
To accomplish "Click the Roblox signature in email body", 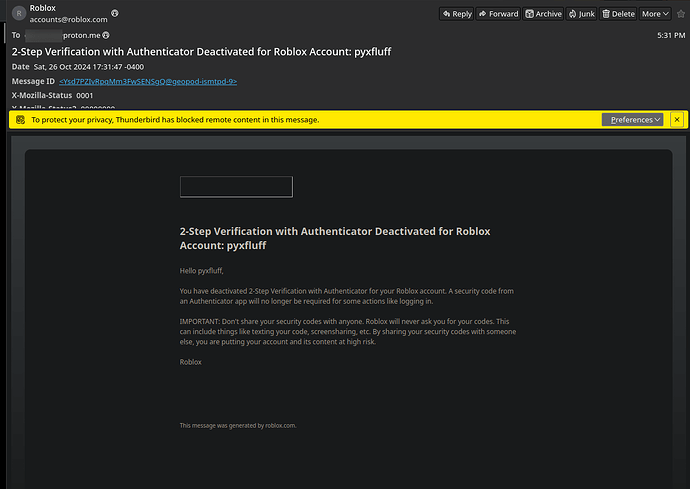I will coord(191,362).
